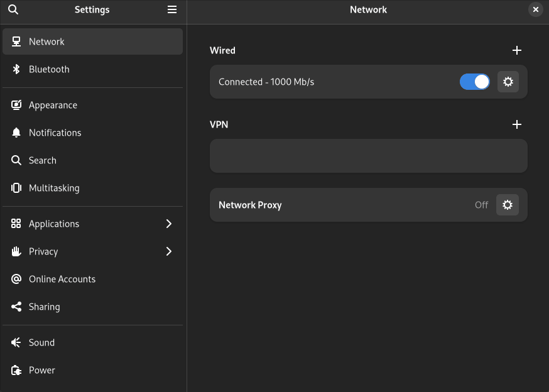Open the Online Accounts settings
549x392 pixels.
click(16, 279)
